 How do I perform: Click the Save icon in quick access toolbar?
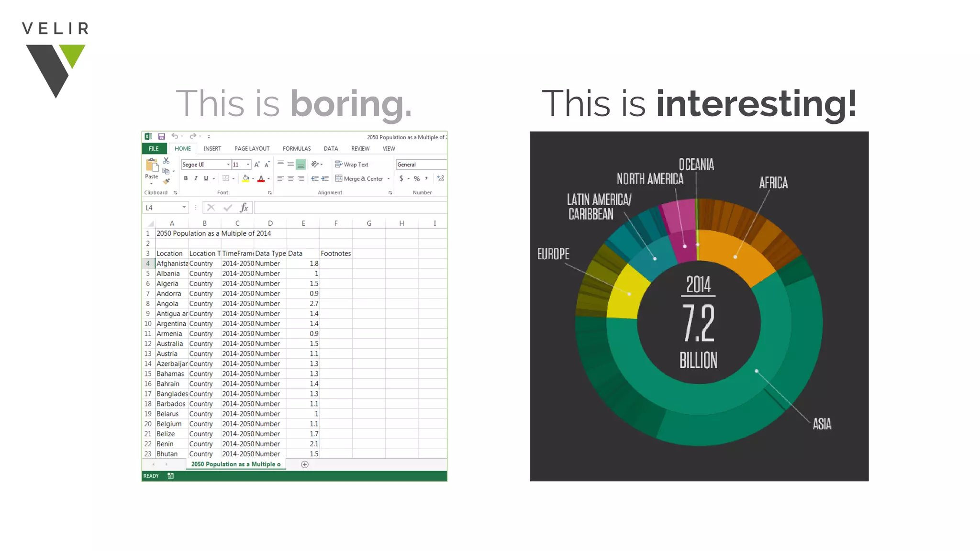[x=161, y=137]
